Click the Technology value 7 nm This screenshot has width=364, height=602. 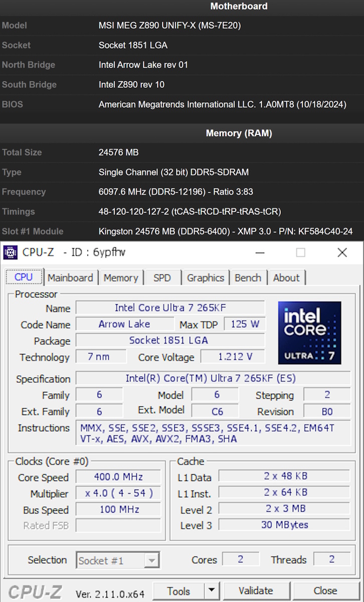(x=101, y=357)
